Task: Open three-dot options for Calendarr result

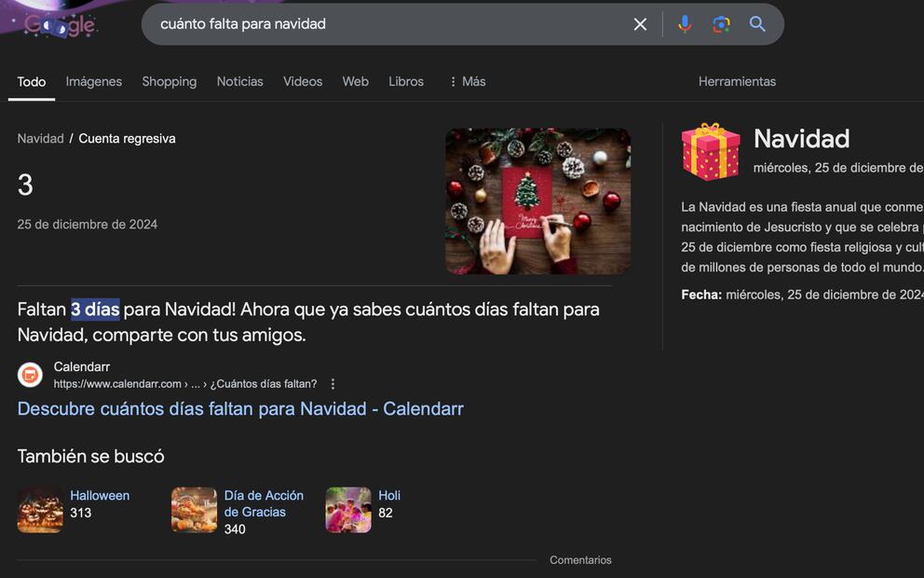Action: pos(333,384)
